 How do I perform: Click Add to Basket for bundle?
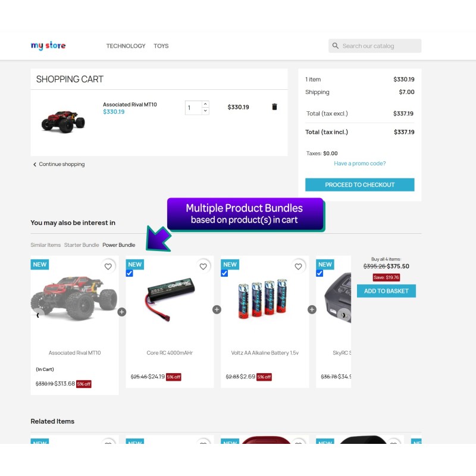386,291
